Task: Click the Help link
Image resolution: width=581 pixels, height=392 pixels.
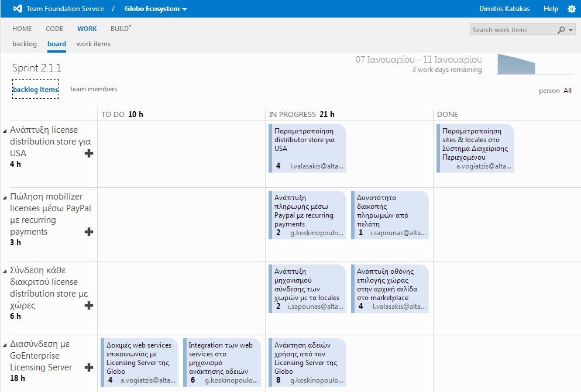Action: coord(551,9)
